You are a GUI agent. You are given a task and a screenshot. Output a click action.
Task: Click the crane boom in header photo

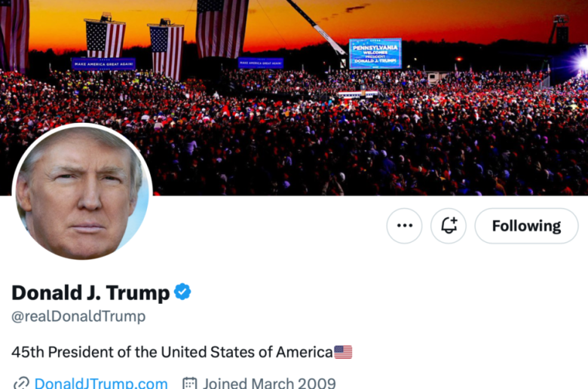point(317,26)
